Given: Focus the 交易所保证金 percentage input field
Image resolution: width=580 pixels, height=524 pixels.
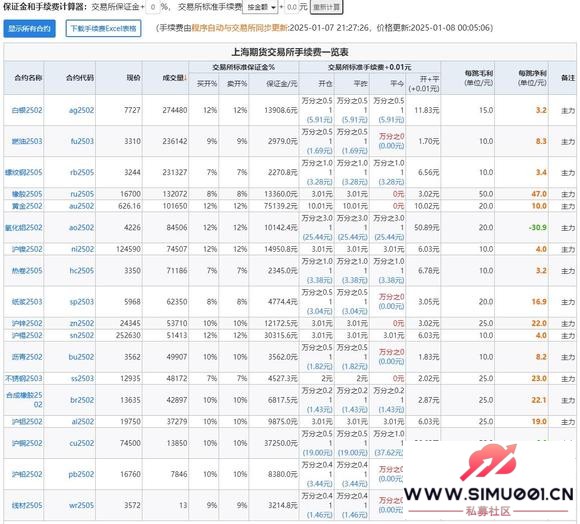Looking at the screenshot, I should (x=153, y=7).
